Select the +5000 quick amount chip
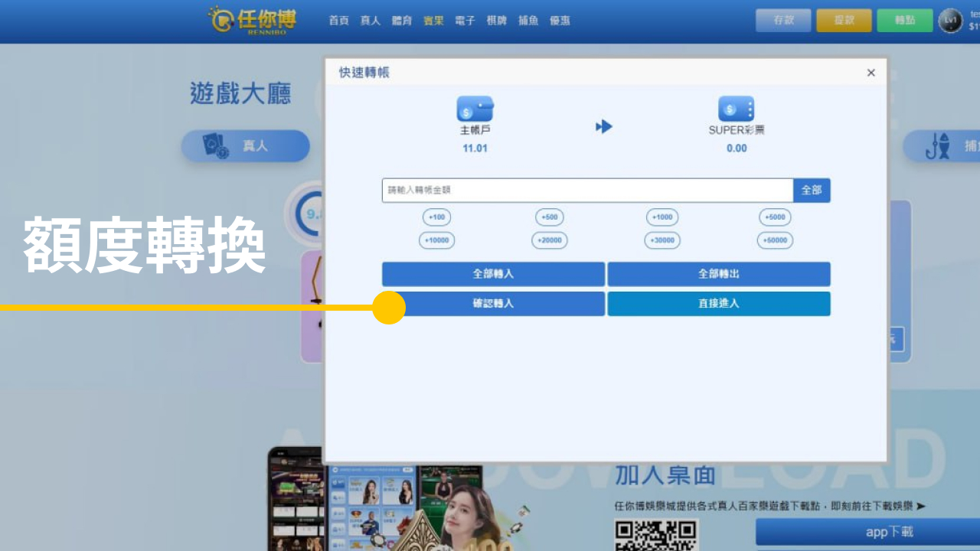This screenshot has height=551, width=980. point(775,217)
